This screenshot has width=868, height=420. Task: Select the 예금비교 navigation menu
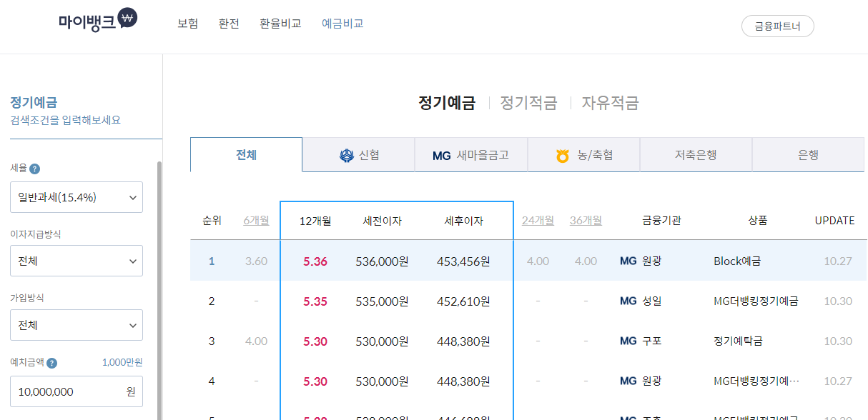342,23
